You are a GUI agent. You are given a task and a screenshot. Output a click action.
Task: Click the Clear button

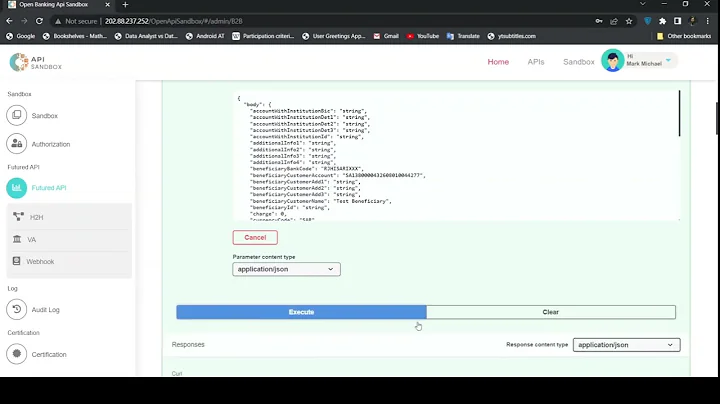click(x=551, y=312)
